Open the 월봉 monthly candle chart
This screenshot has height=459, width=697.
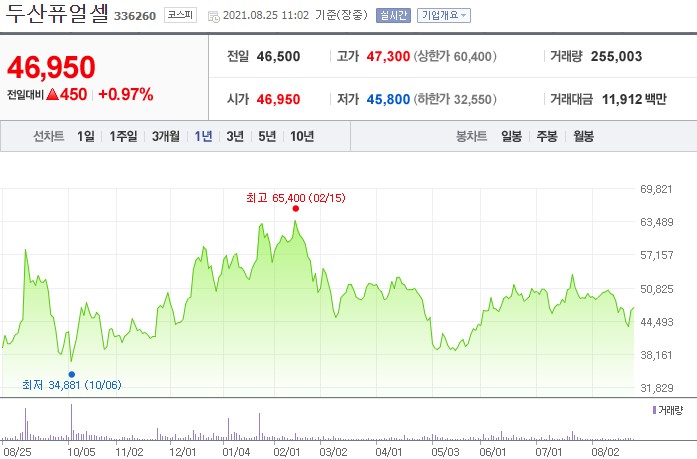pyautogui.click(x=584, y=136)
